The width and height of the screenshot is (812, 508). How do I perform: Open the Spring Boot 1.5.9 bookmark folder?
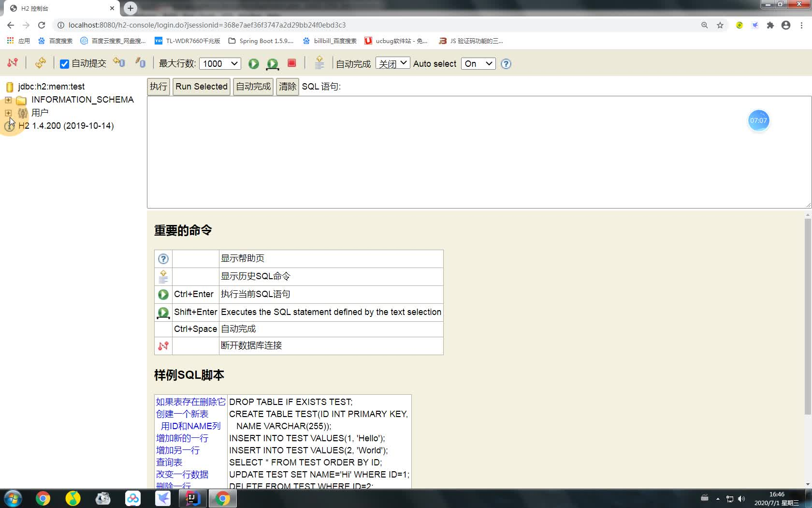click(x=261, y=41)
